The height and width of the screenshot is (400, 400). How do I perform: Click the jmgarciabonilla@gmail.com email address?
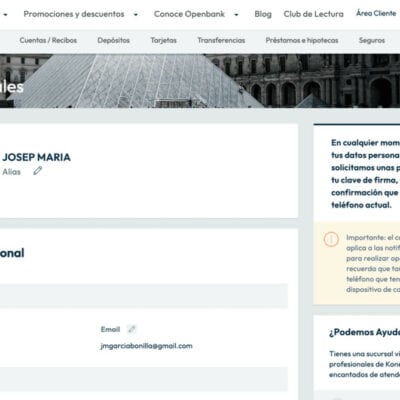[x=146, y=346]
